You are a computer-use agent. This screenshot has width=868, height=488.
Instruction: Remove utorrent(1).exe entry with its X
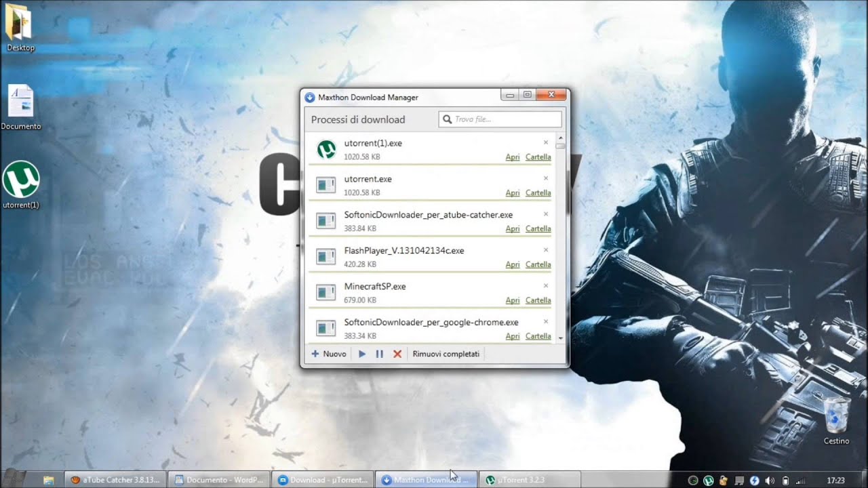coord(546,142)
